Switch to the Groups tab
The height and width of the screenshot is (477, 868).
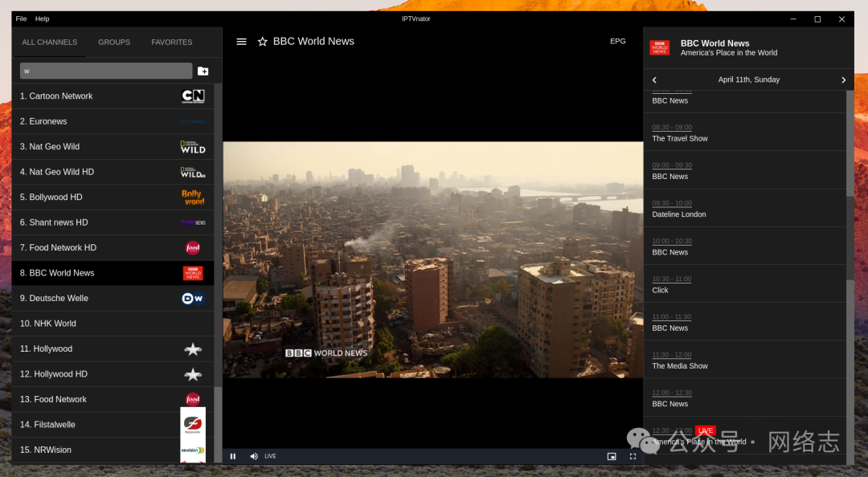tap(114, 42)
